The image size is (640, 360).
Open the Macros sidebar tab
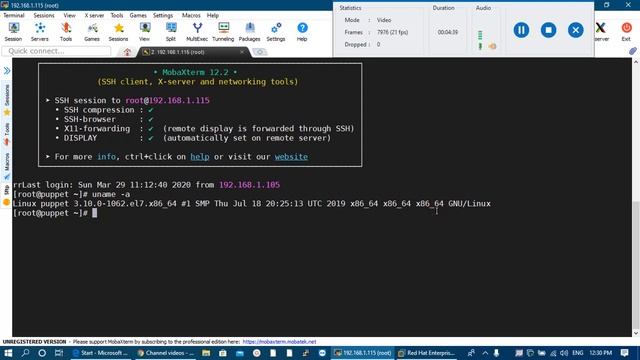pos(7,167)
